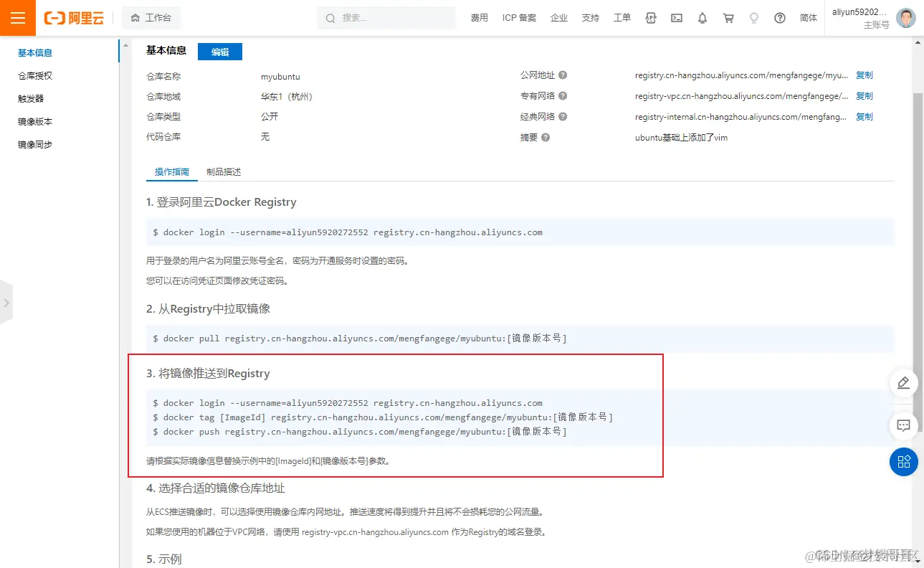Click the docker tag [ImageId] command line
This screenshot has height=568, width=924.
click(x=383, y=417)
